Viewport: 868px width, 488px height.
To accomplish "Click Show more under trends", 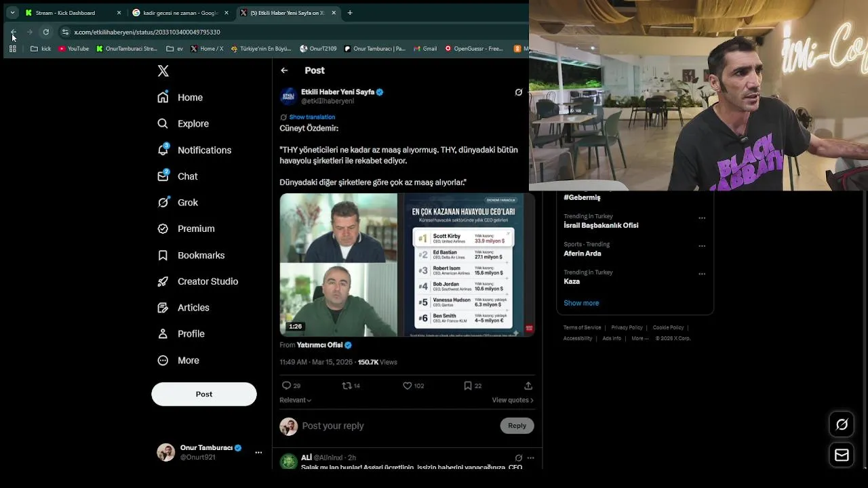I will coord(581,303).
